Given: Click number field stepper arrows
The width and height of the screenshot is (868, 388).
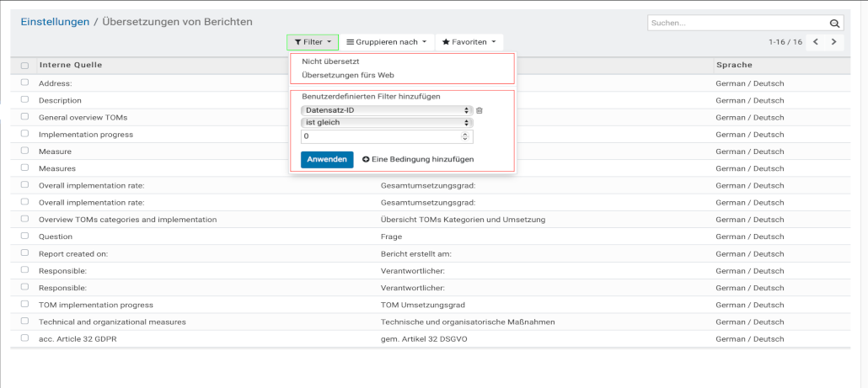Looking at the screenshot, I should (x=465, y=136).
